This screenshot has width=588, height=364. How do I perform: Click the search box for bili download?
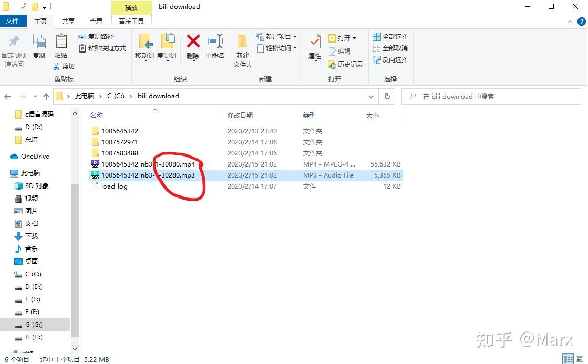(x=491, y=97)
